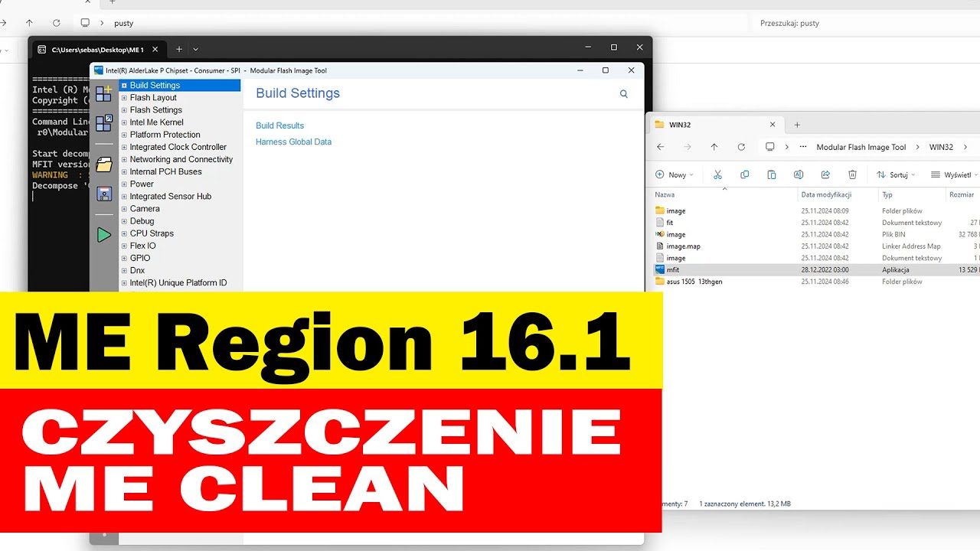Click the Paste icon in WIN32 Explorer toolbar

(772, 174)
